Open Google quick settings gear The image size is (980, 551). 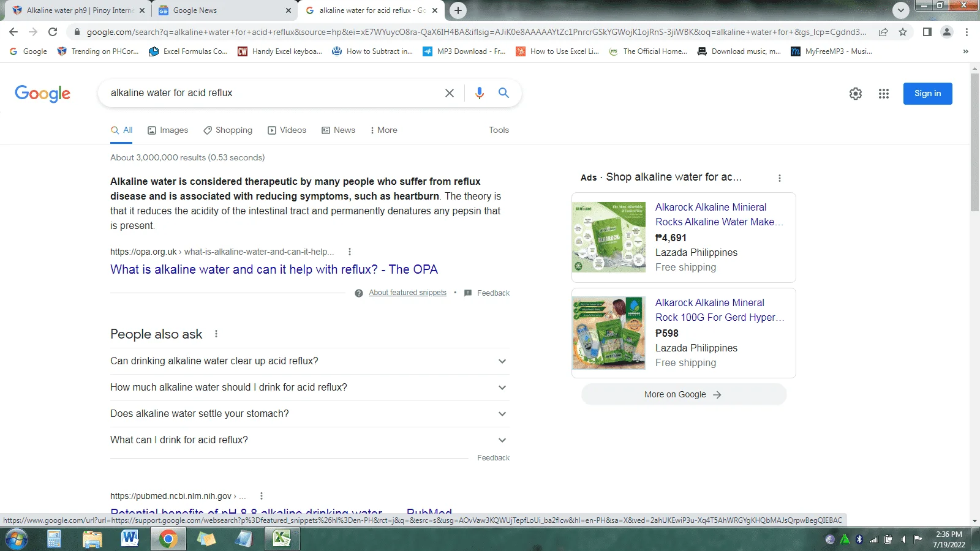[x=856, y=94]
